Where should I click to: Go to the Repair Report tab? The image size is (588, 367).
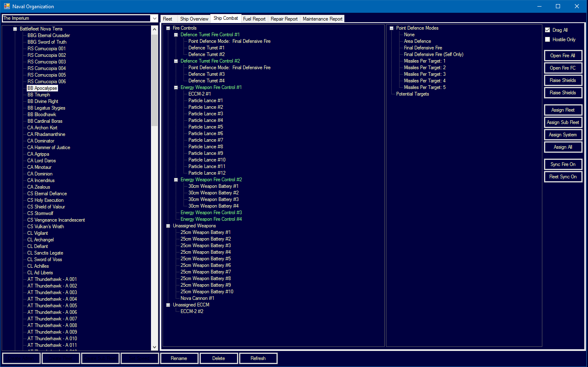tap(284, 19)
